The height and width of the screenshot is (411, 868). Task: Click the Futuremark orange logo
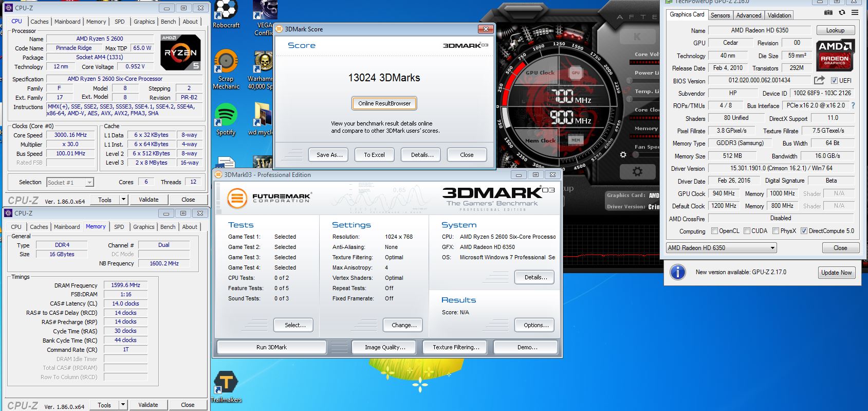[x=237, y=198]
